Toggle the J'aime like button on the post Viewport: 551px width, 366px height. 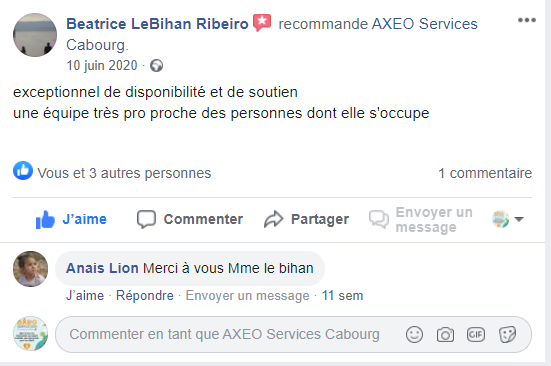(x=71, y=219)
